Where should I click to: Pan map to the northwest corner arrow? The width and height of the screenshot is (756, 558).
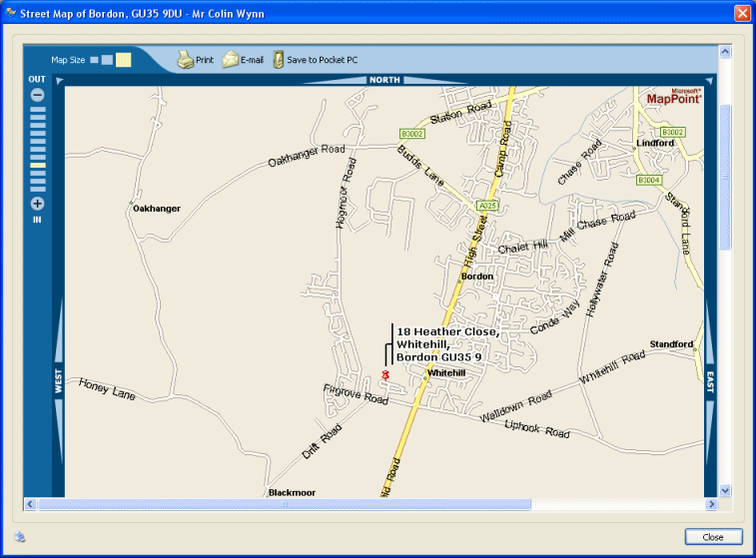point(59,80)
